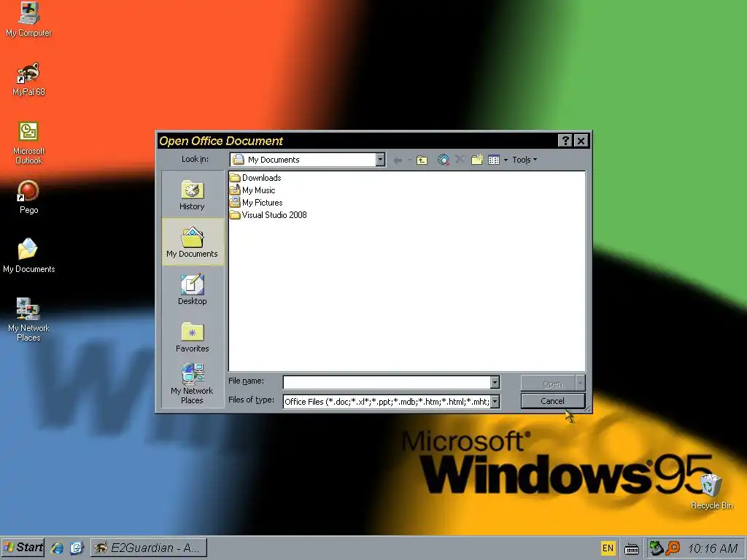Choose Desktop in places bar
Image resolution: width=747 pixels, height=560 pixels.
[x=192, y=289]
